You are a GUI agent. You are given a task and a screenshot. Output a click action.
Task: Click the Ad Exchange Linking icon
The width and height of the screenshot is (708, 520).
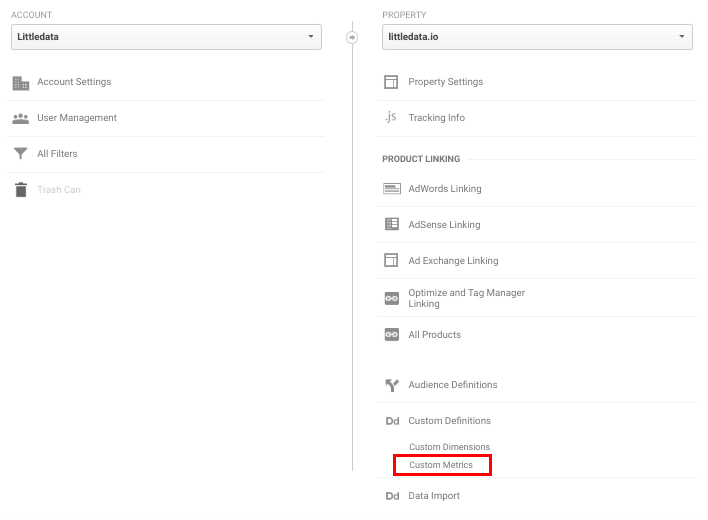391,260
